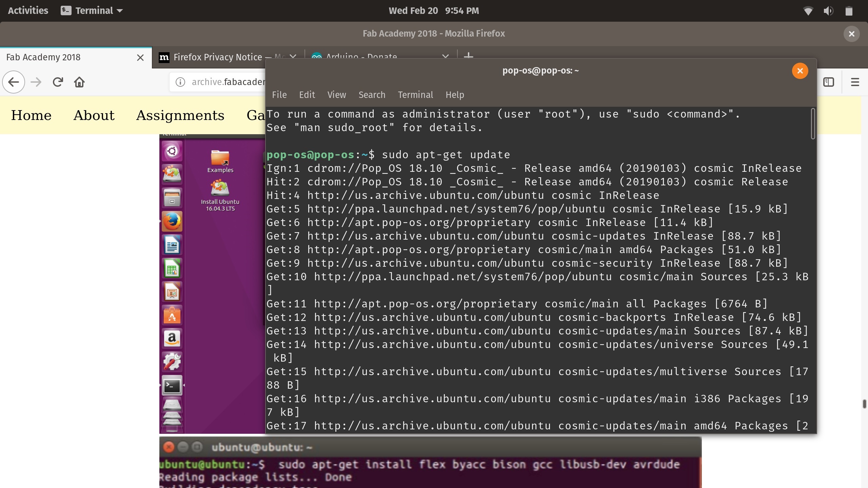
Task: Click the Firefox back arrow button
Action: click(x=14, y=82)
